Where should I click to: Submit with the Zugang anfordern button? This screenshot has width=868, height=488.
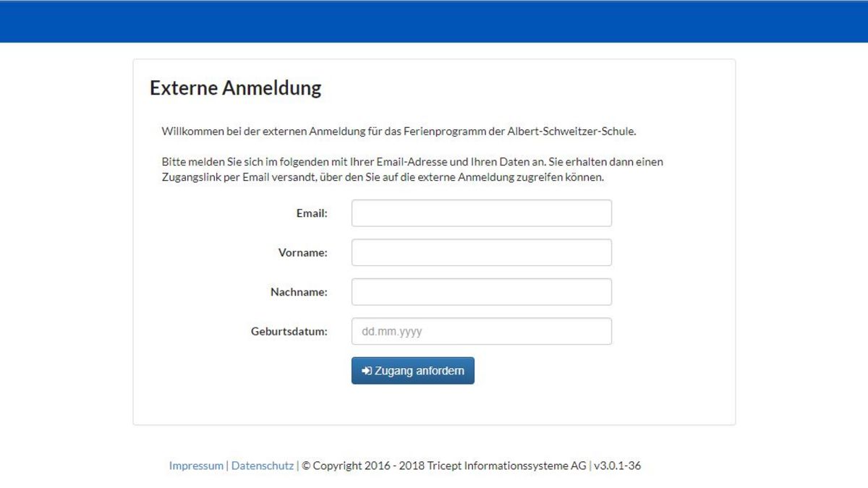click(413, 371)
